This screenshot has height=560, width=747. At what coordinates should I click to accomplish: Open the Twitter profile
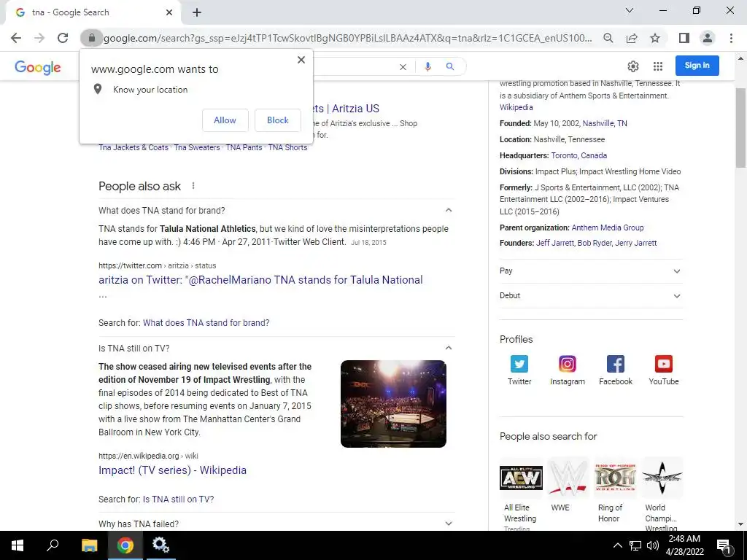click(x=519, y=370)
